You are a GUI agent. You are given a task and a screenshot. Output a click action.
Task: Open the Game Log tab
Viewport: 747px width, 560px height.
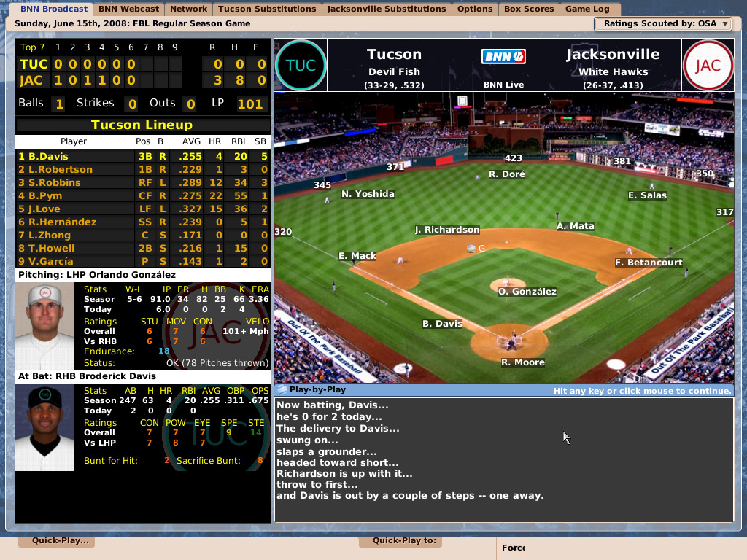587,9
